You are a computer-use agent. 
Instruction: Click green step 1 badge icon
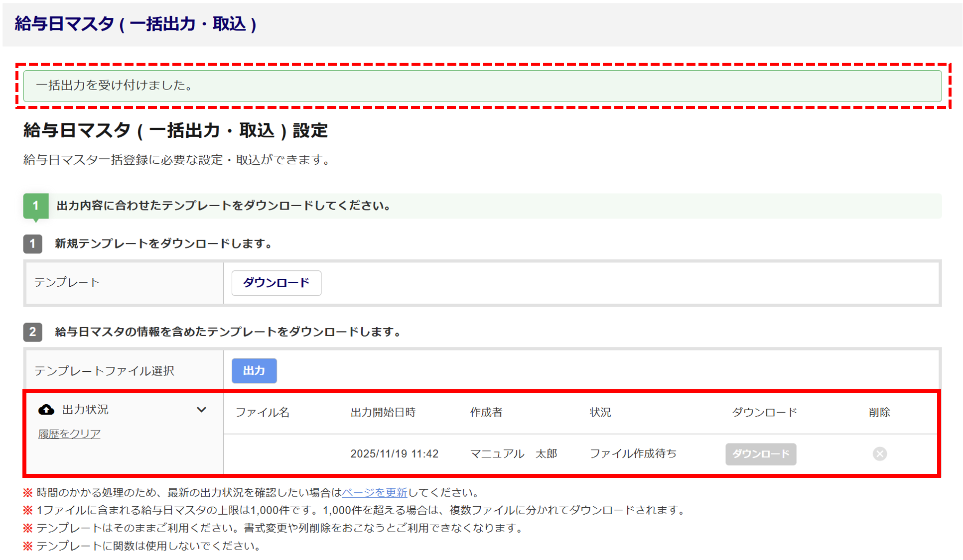point(35,206)
